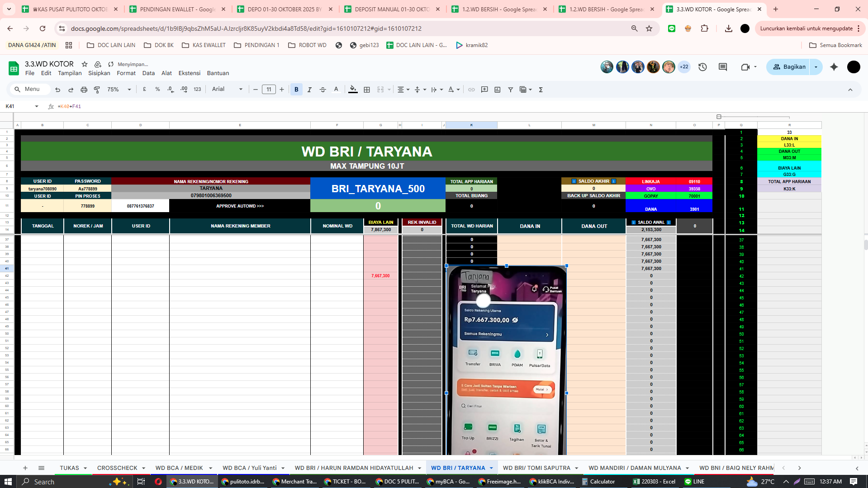
Task: Insert chart icon in toolbar
Action: coord(498,90)
